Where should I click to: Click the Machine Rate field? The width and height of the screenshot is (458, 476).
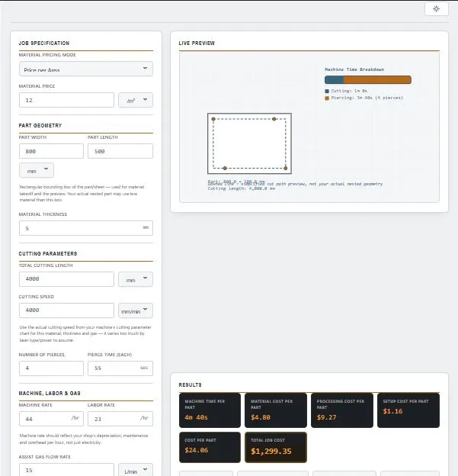click(x=51, y=419)
